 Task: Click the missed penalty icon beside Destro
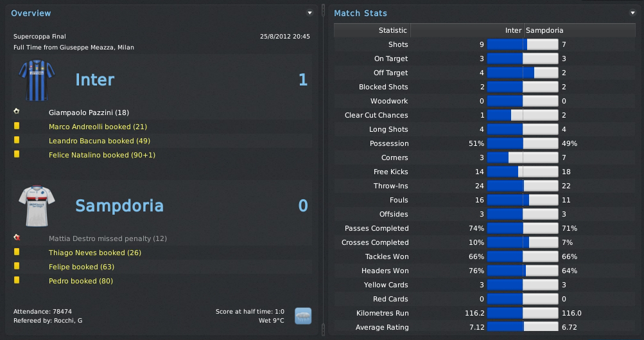(17, 238)
